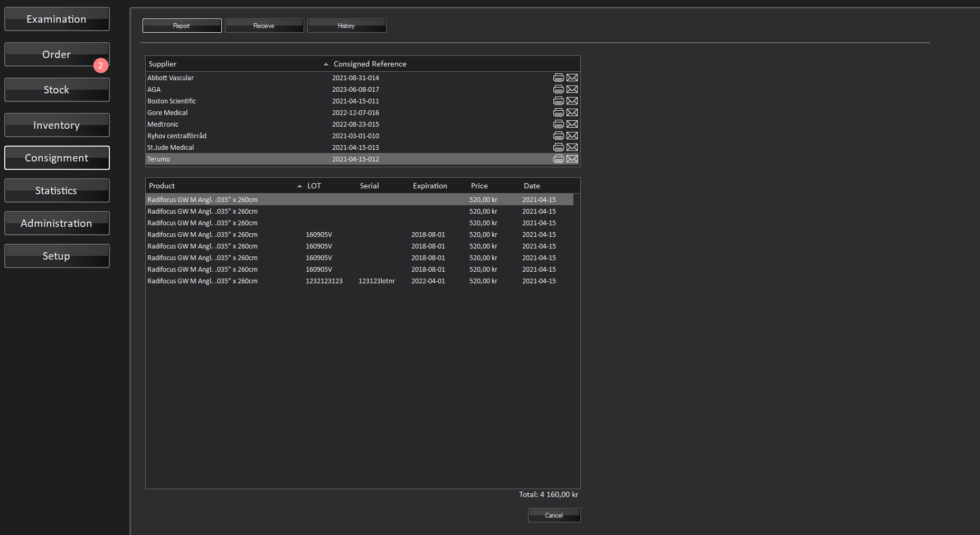Open the red Order notification badge
Image resolution: width=980 pixels, height=535 pixels.
pyautogui.click(x=100, y=65)
